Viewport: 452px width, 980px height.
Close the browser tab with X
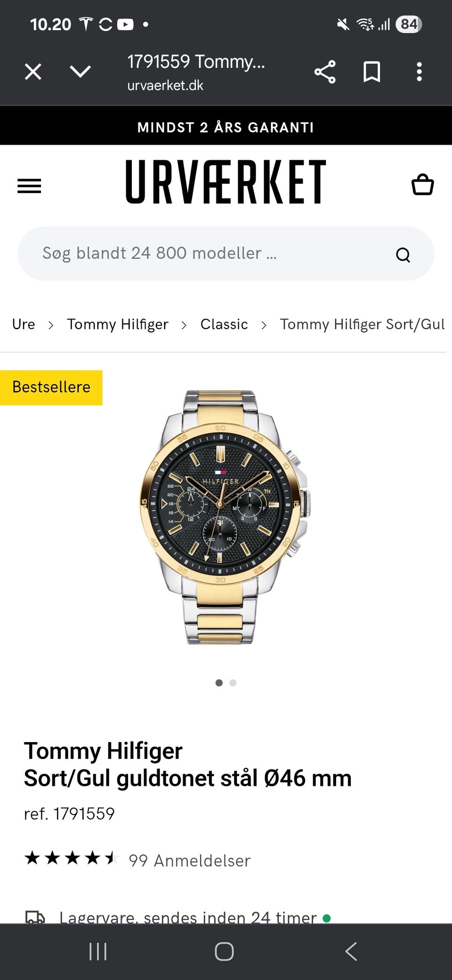(33, 72)
